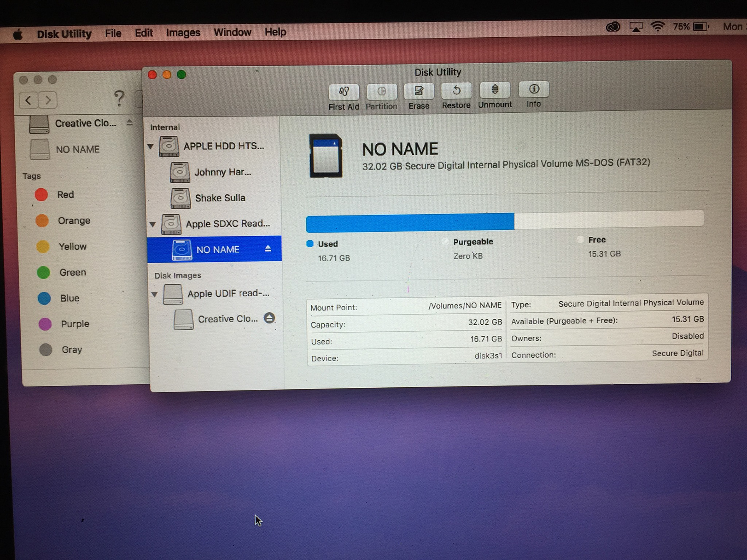Collapse the APPLE HDD HTS disk tree
747x560 pixels.
coord(151,147)
